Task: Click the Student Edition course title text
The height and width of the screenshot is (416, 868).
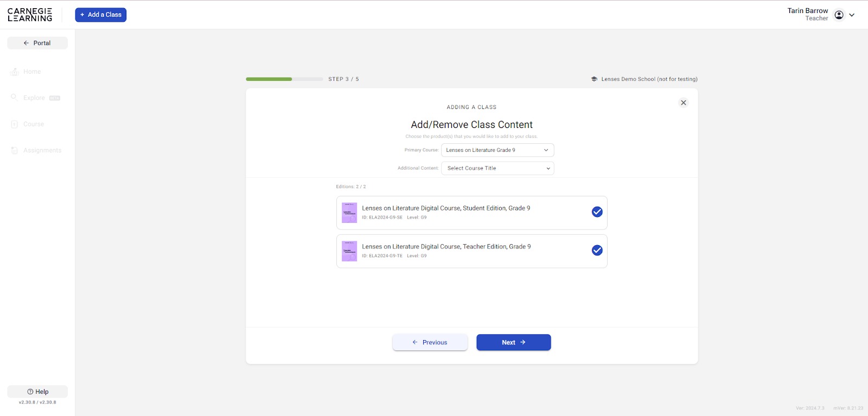Action: point(446,208)
